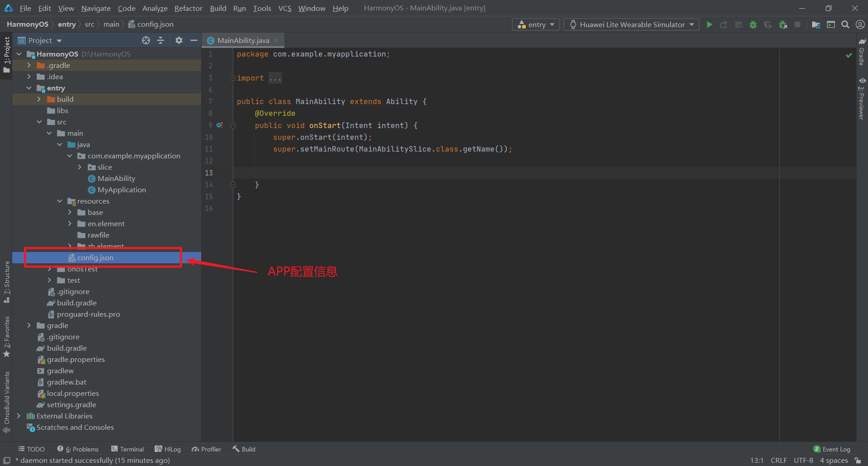Collapse all in Project panel
Viewport: 868px width, 466px height.
[x=160, y=40]
